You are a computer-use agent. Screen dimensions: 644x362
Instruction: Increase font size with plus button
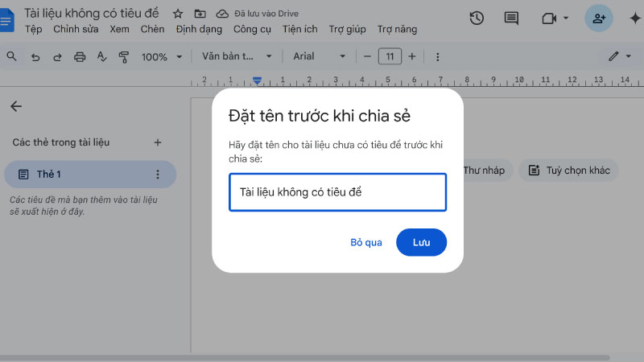point(412,57)
